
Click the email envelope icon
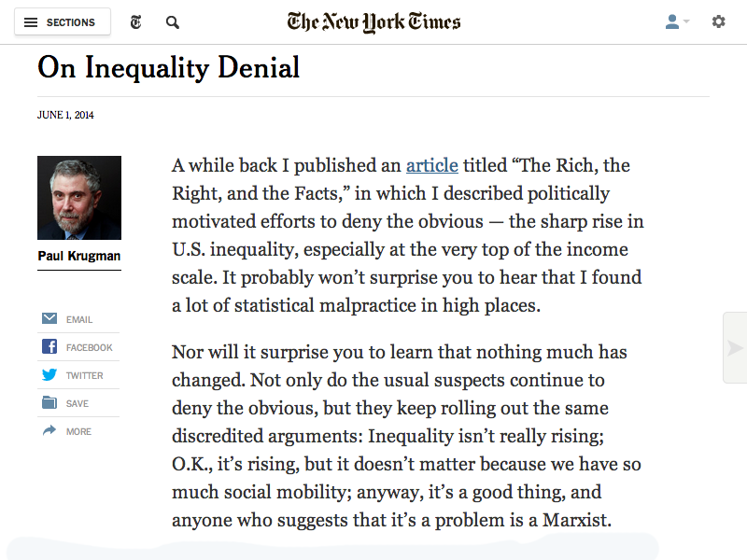[49, 318]
